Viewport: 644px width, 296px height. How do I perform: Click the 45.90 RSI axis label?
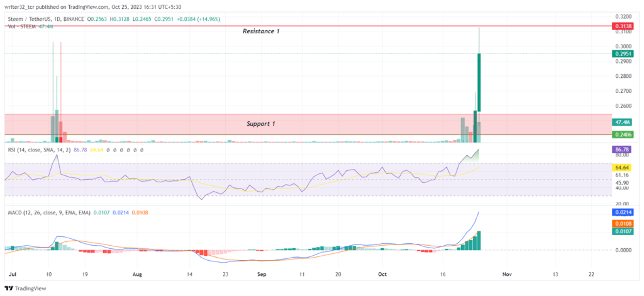(x=621, y=183)
